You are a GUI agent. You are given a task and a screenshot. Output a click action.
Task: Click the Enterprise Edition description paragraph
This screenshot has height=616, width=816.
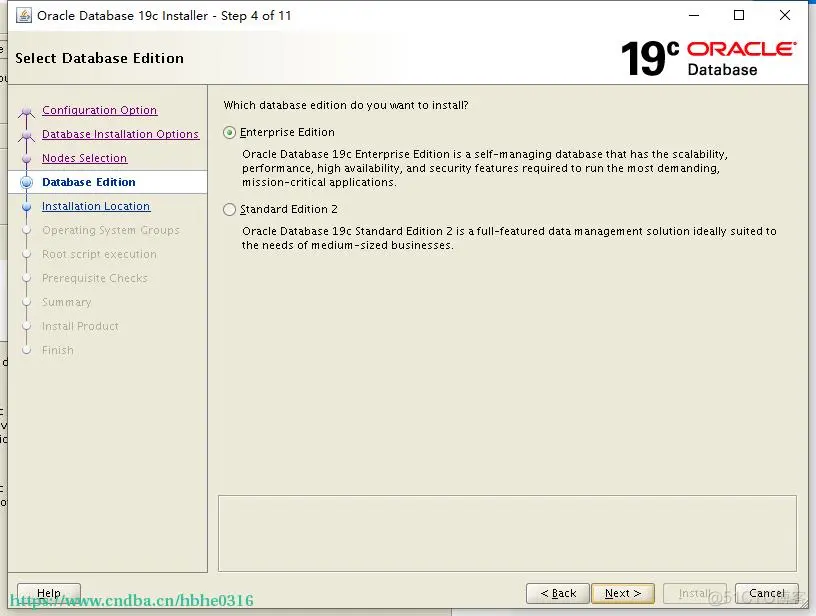(484, 168)
